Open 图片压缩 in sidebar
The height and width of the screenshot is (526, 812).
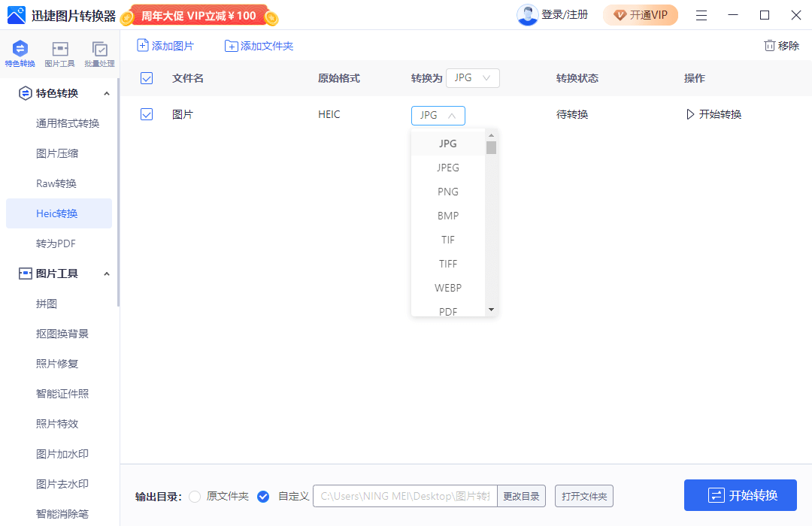pos(57,153)
